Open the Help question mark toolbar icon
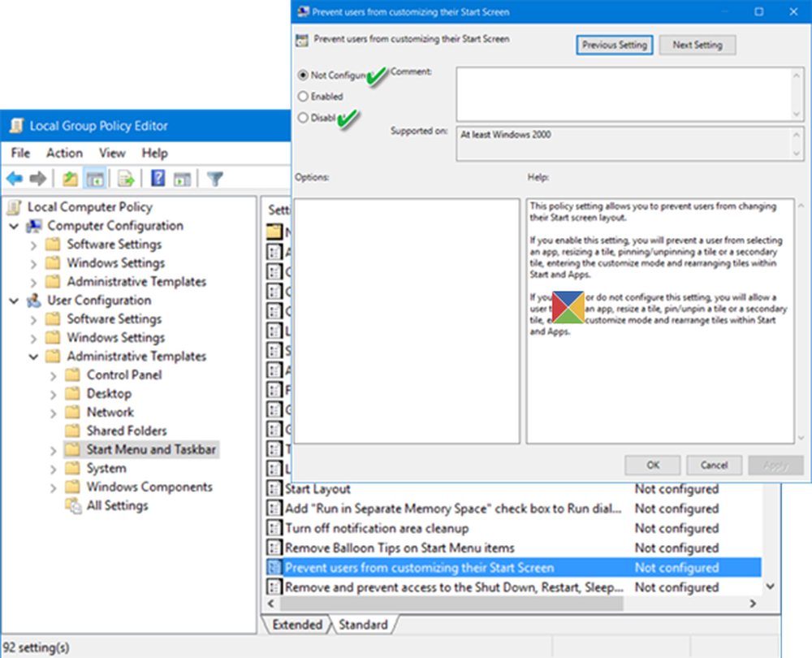 pyautogui.click(x=158, y=178)
